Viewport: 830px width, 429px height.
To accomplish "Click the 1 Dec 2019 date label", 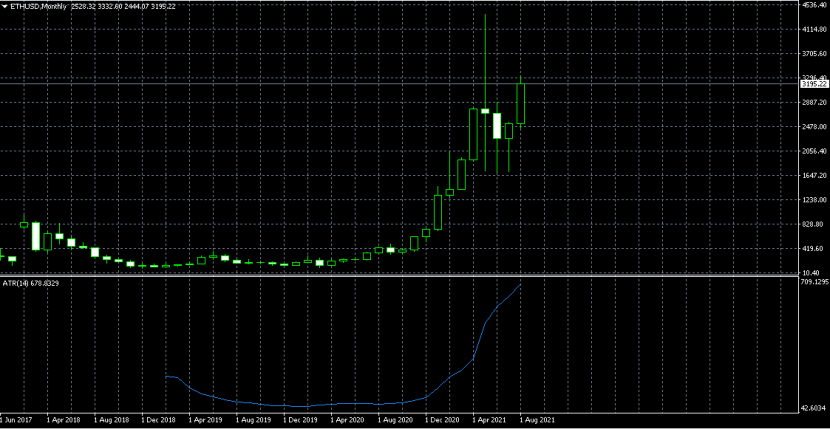I will (301, 419).
